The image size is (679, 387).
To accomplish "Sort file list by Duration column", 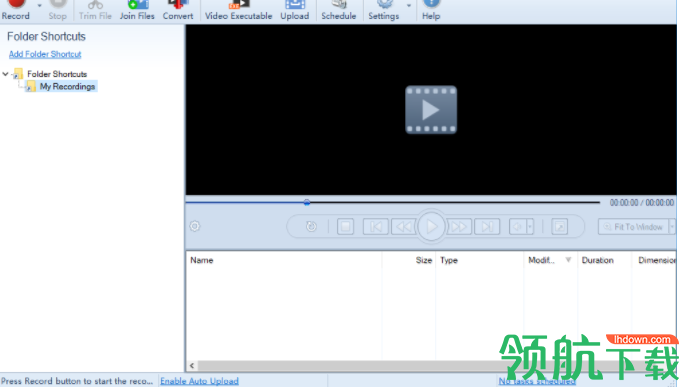I will 604,260.
